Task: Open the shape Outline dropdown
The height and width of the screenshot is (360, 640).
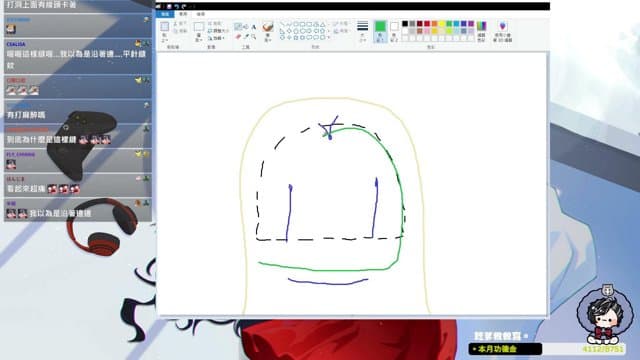Action: click(x=341, y=24)
